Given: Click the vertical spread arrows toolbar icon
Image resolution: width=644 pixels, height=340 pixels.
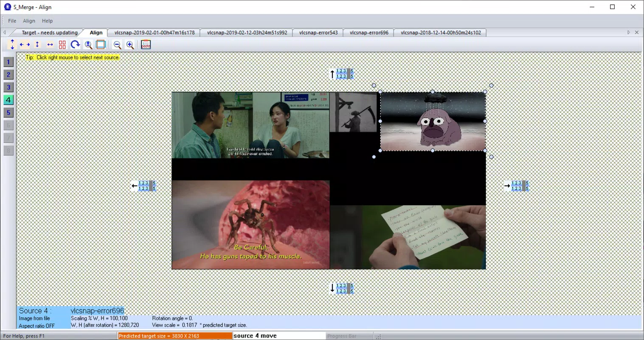Looking at the screenshot, I should 12,44.
